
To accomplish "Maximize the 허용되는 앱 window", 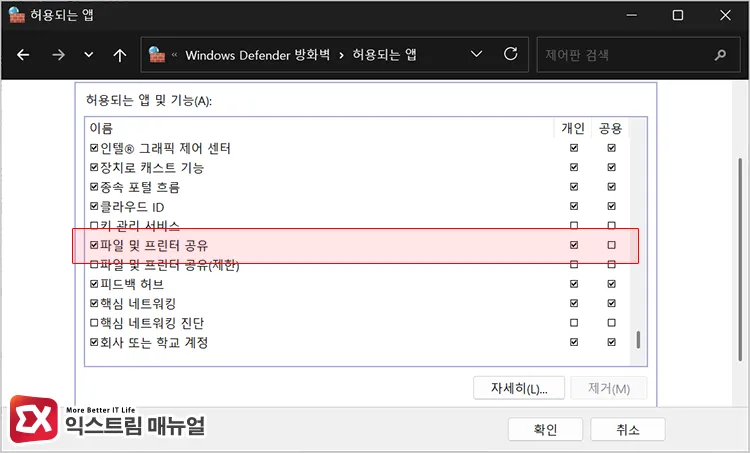I will (678, 15).
